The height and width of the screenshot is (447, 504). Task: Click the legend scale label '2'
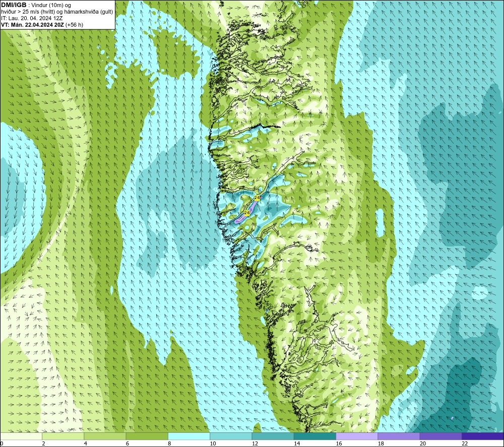pyautogui.click(x=43, y=443)
